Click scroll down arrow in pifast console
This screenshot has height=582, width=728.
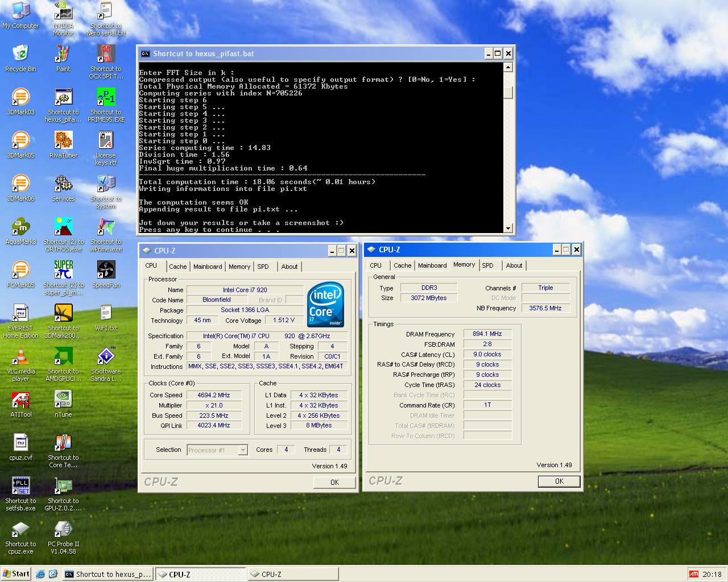[508, 228]
